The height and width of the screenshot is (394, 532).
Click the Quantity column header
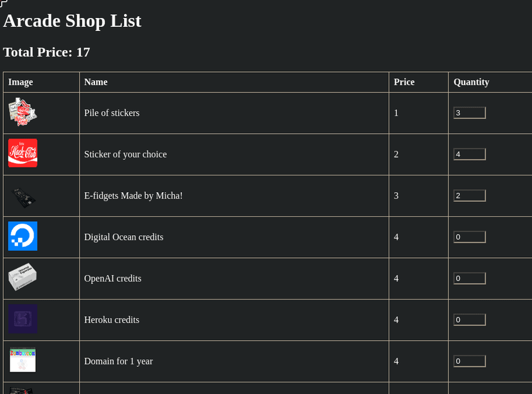pyautogui.click(x=471, y=82)
